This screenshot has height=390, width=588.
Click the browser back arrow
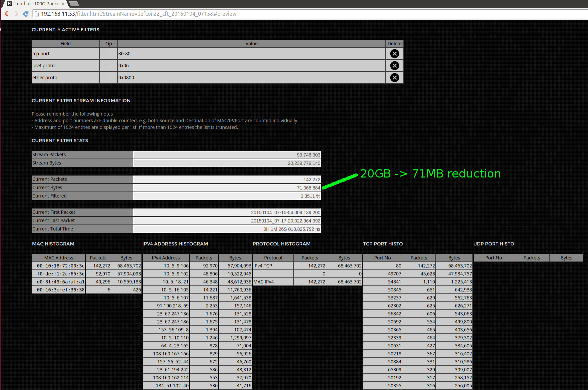point(6,14)
